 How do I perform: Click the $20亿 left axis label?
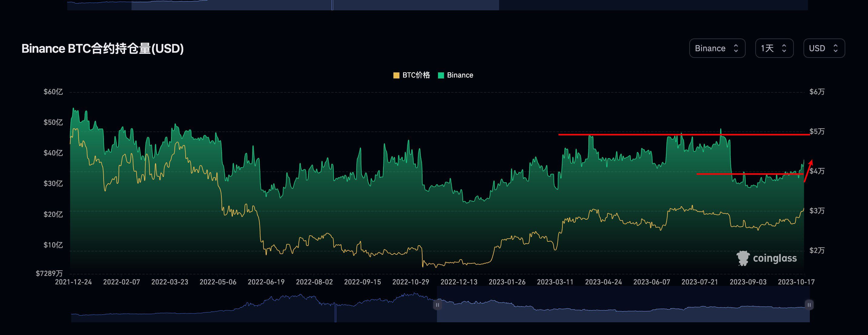point(53,214)
